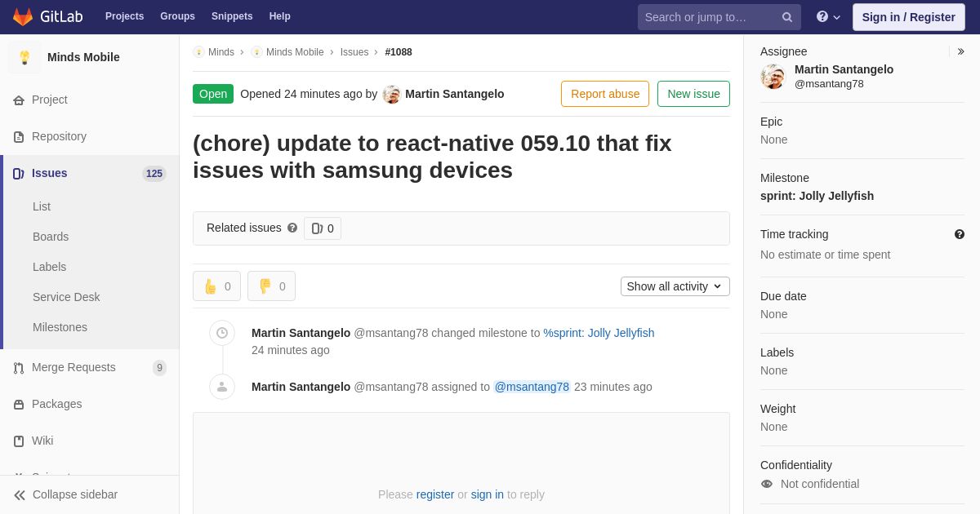Click the Report abuse button

(605, 94)
